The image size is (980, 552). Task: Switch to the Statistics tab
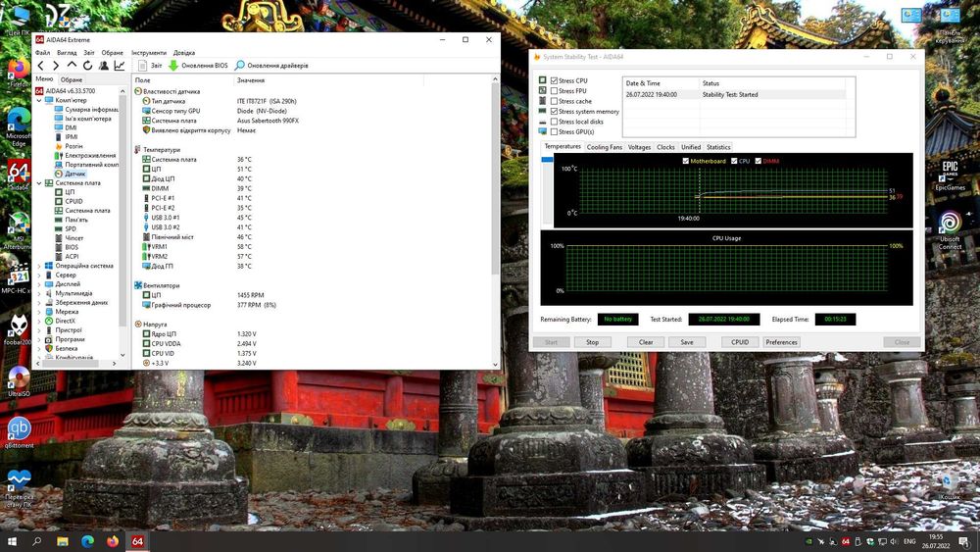tap(718, 147)
